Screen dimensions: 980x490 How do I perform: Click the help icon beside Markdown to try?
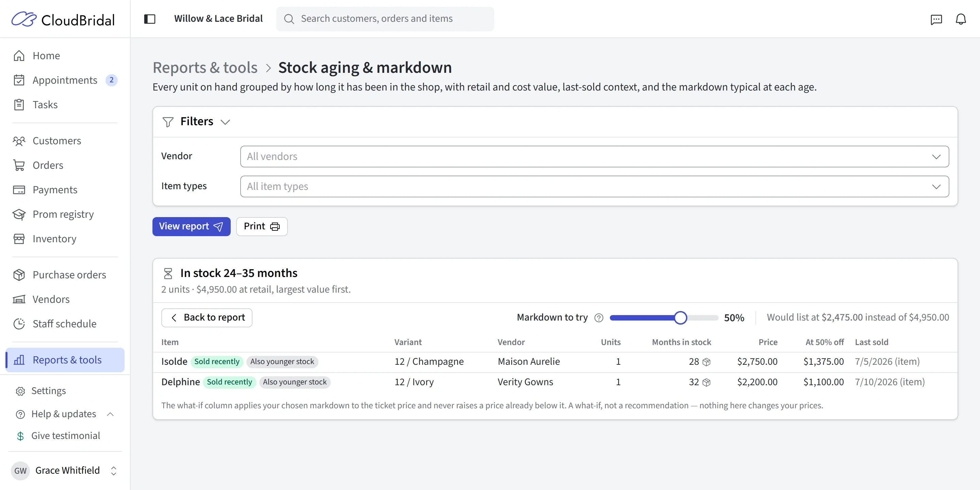(x=599, y=318)
